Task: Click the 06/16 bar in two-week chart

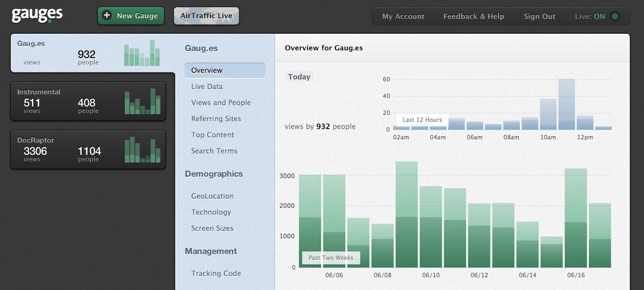Action: [576, 218]
